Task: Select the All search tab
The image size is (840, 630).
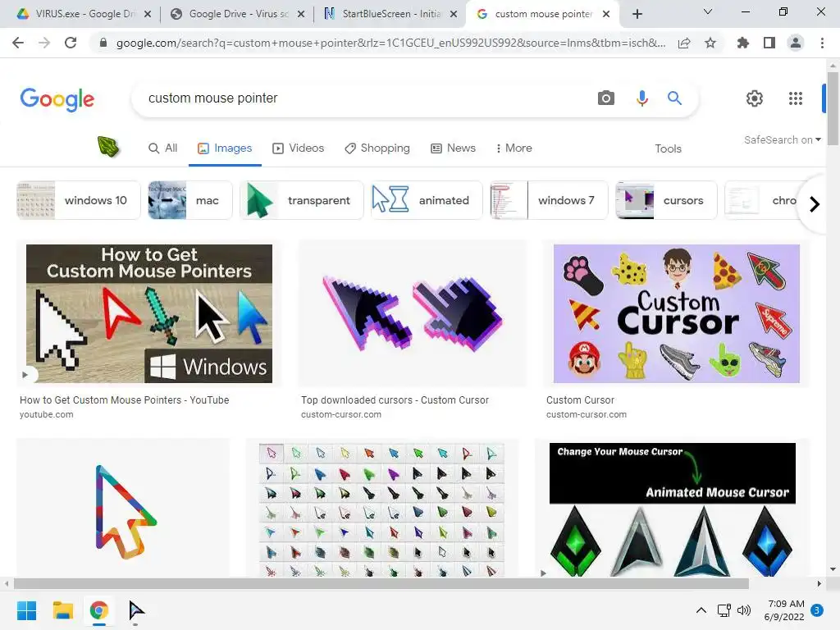Action: click(163, 148)
